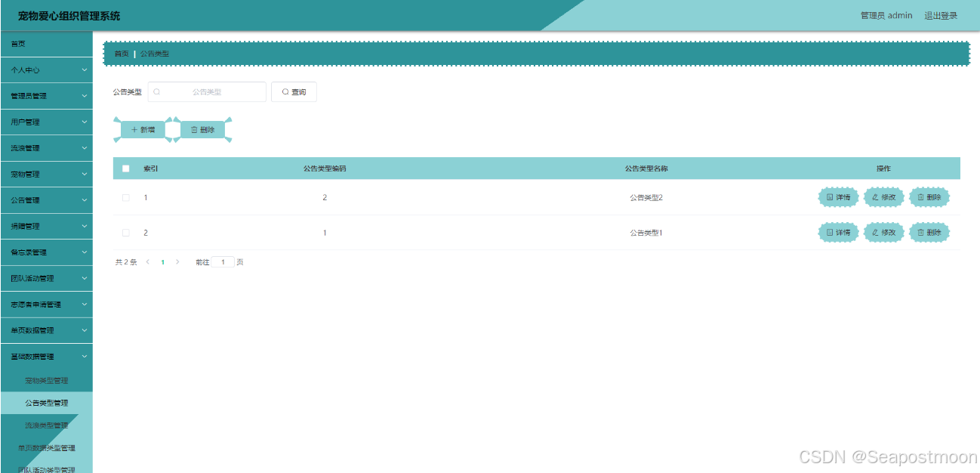Select 流浪类型管理 from the sidebar
This screenshot has height=473, width=980.
pyautogui.click(x=48, y=425)
